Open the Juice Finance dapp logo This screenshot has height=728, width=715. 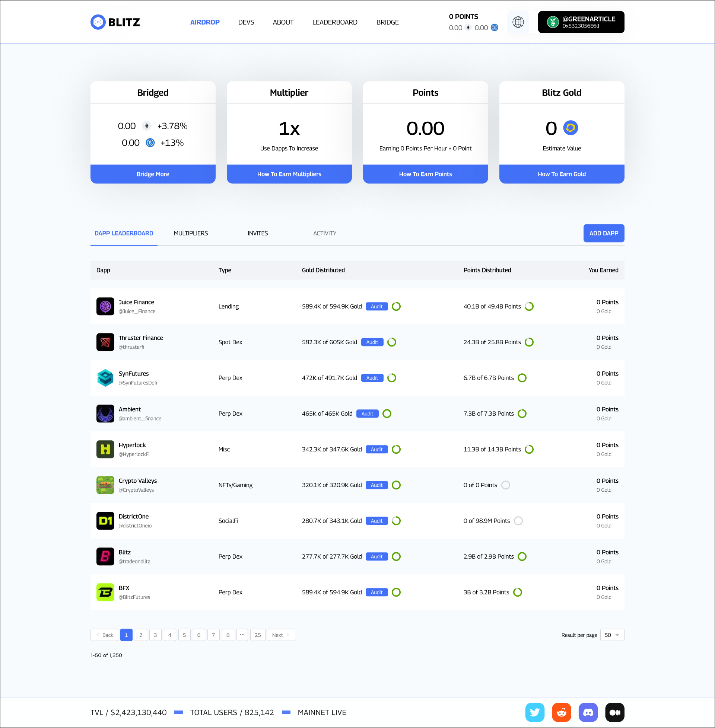(105, 307)
